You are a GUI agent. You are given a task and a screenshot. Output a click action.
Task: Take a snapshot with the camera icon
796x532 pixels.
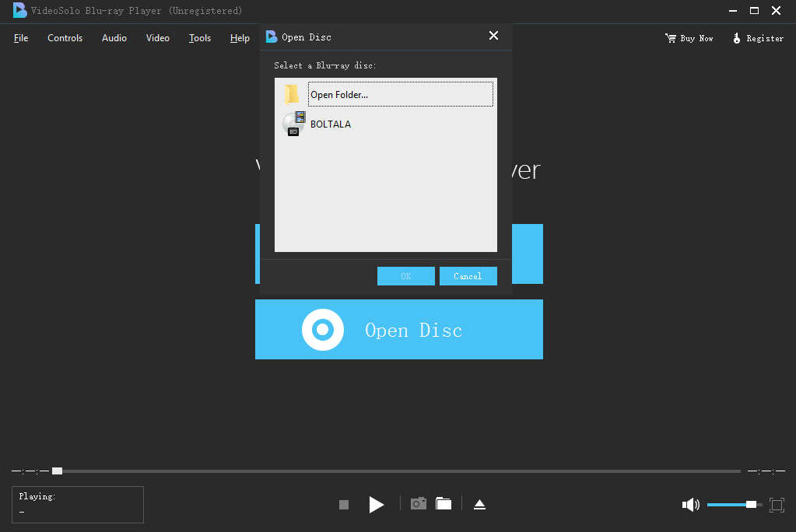point(419,503)
